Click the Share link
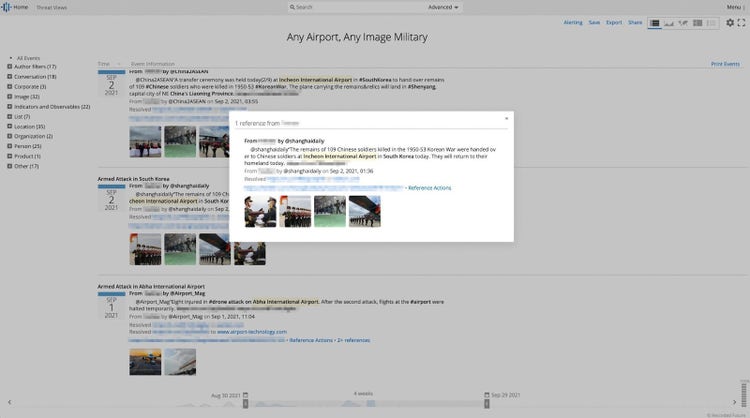The height and width of the screenshot is (418, 750). click(635, 22)
